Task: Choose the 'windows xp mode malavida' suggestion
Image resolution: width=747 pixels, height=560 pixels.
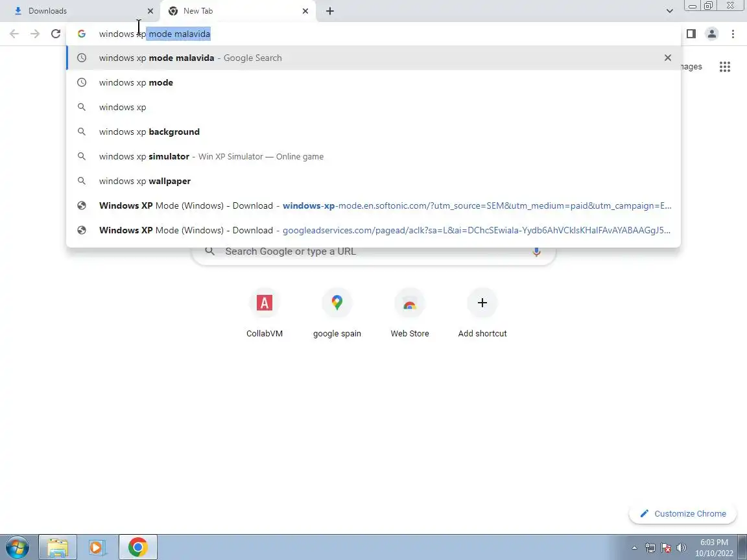Action: tap(373, 58)
